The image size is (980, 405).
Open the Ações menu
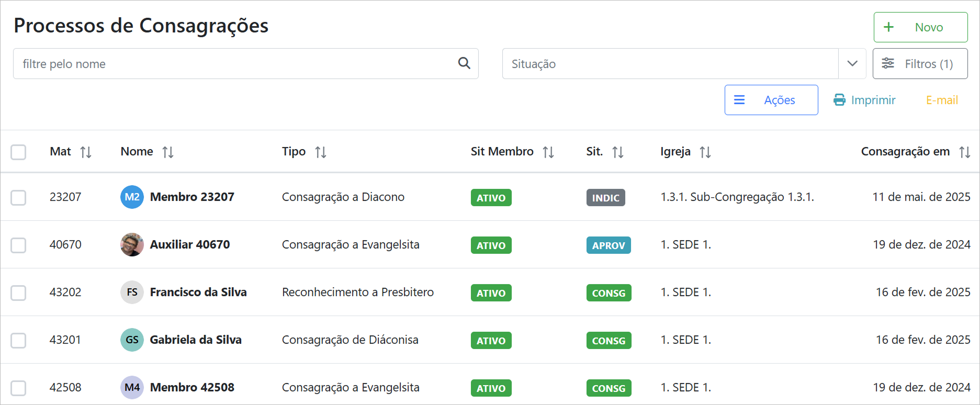coord(771,100)
